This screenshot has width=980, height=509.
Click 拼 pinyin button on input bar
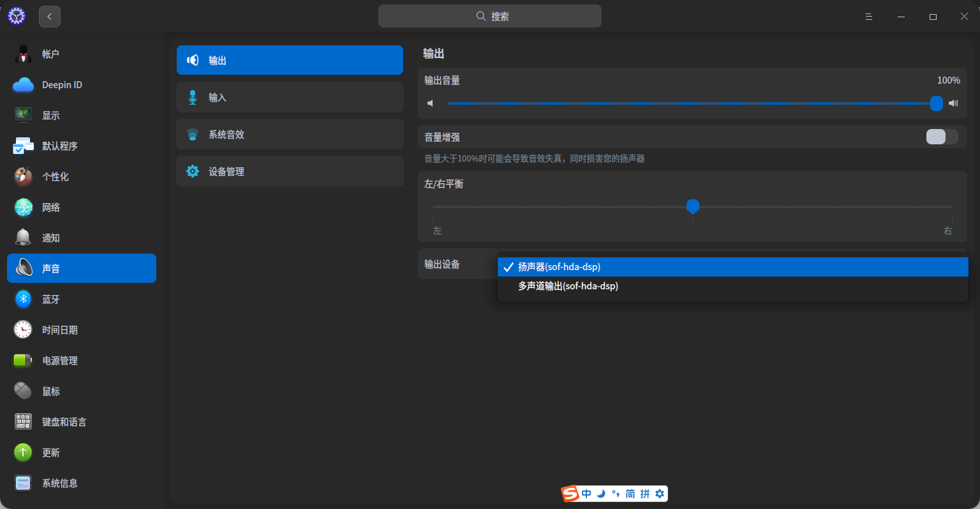point(645,494)
